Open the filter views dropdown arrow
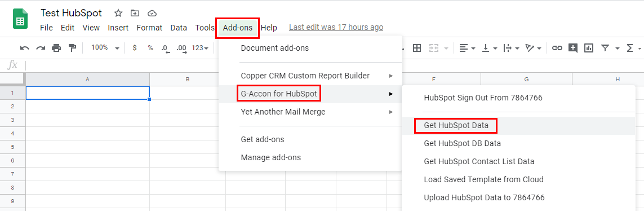Screen dimensions: 644x211 617,49
